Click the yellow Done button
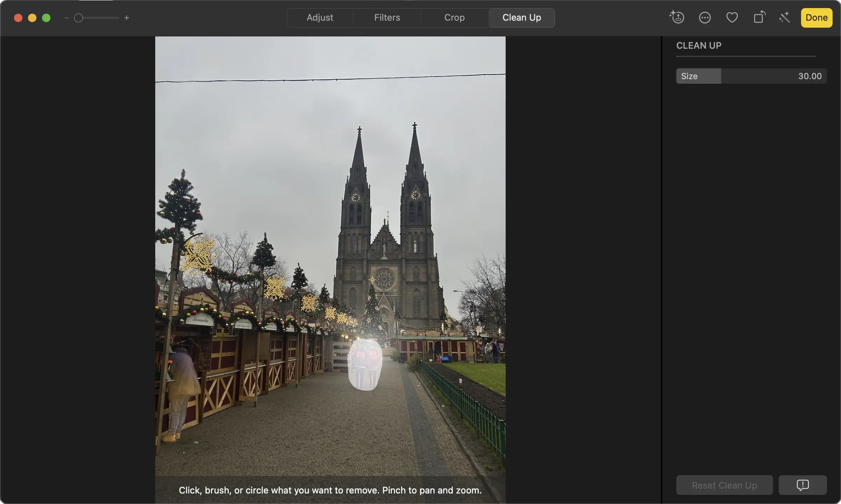The height and width of the screenshot is (504, 841). [816, 18]
